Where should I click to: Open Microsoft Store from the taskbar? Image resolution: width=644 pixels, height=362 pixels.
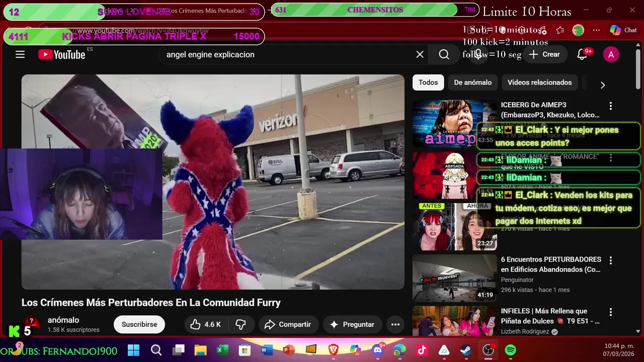click(x=245, y=350)
